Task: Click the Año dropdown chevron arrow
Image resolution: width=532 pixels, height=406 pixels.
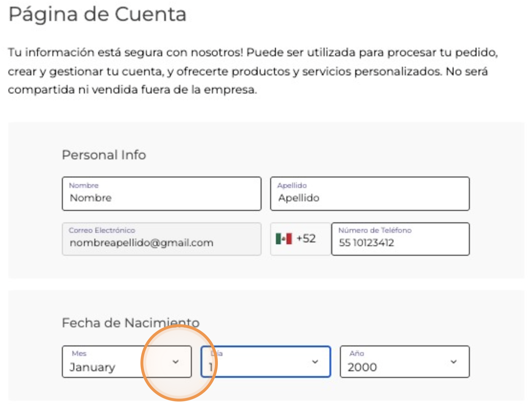Action: [x=453, y=362]
